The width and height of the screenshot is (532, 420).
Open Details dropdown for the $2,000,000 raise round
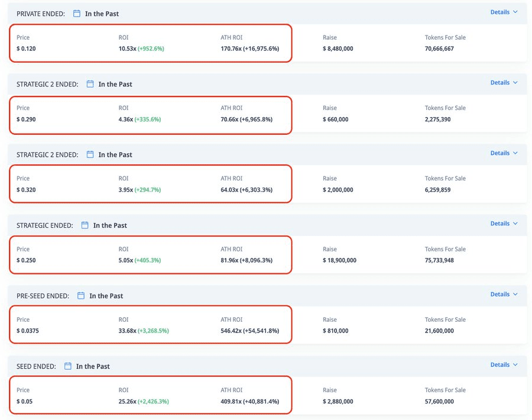pyautogui.click(x=504, y=153)
